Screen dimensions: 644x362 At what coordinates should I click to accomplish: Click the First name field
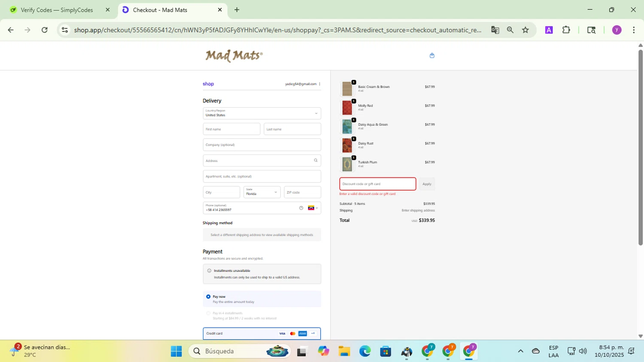[x=231, y=129]
